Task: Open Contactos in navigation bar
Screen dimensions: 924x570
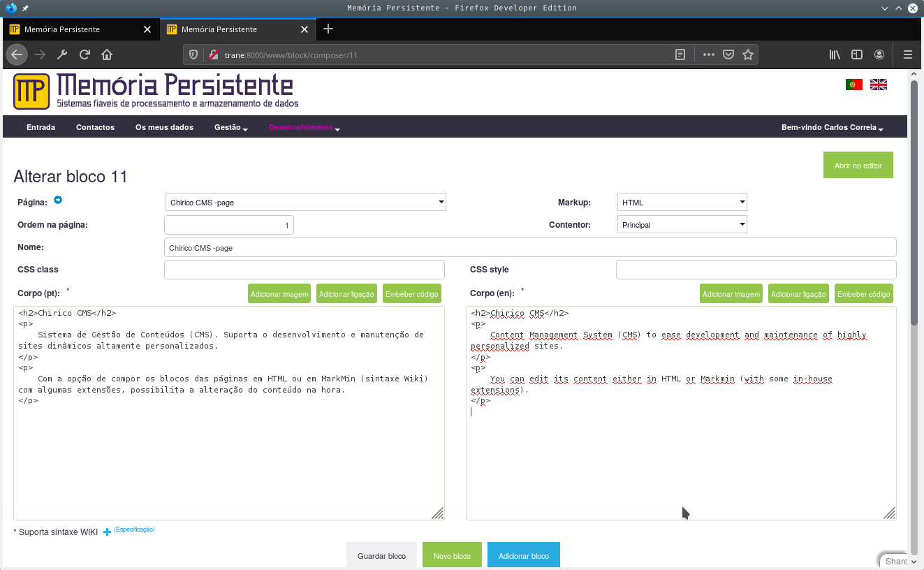Action: 95,127
